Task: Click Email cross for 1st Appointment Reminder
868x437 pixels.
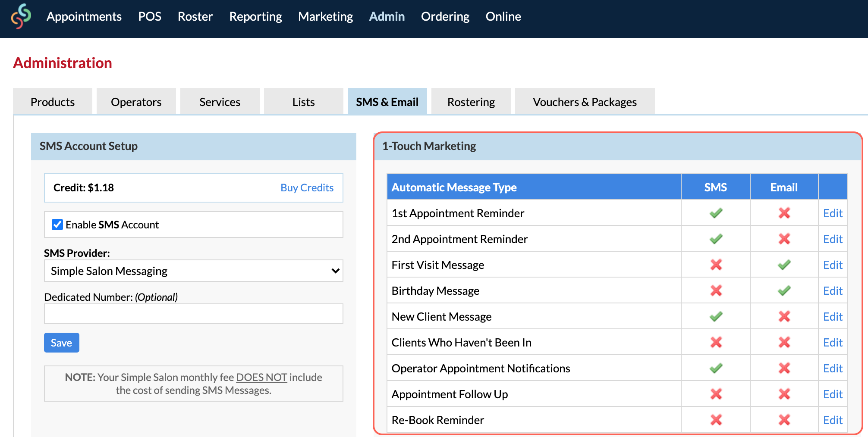Action: tap(784, 213)
